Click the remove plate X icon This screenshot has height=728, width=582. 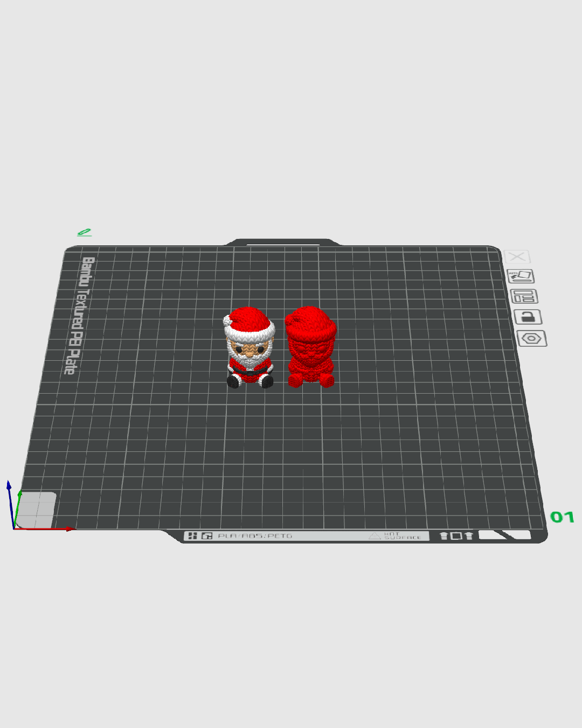517,257
